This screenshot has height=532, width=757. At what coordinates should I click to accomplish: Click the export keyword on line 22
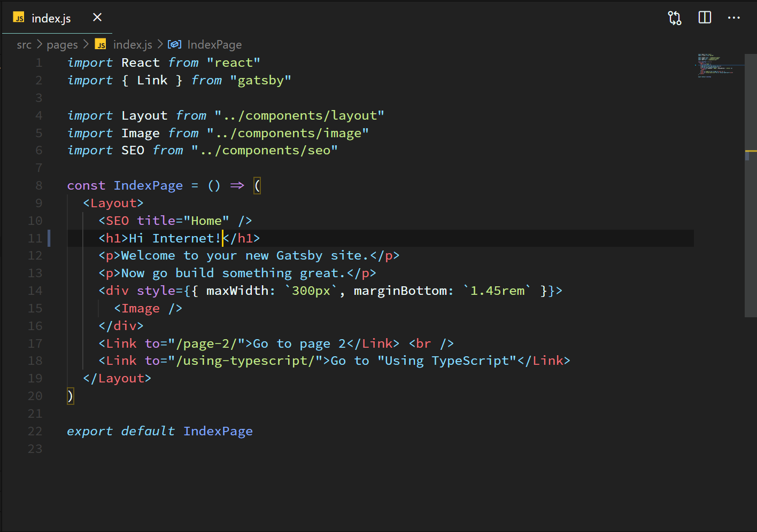coord(89,431)
